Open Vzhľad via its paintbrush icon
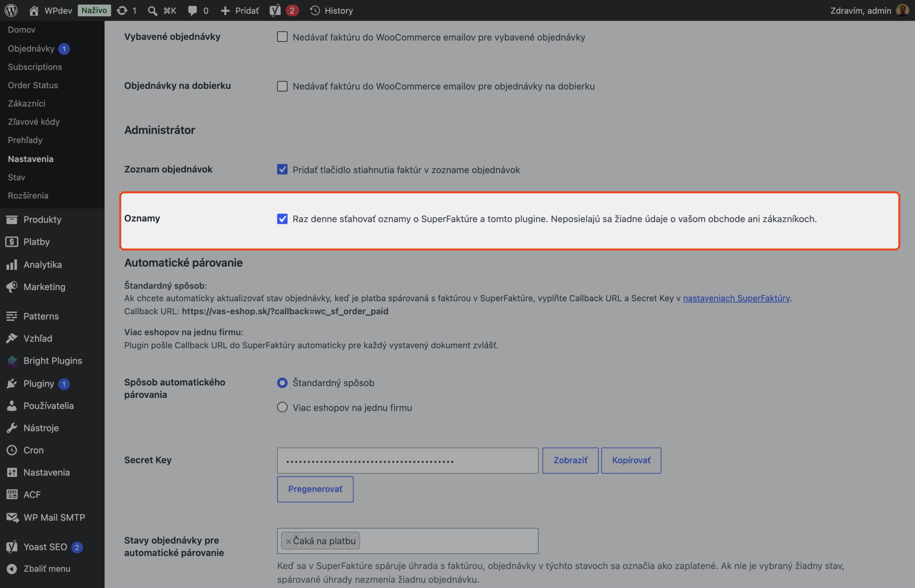Image resolution: width=915 pixels, height=588 pixels. [12, 338]
